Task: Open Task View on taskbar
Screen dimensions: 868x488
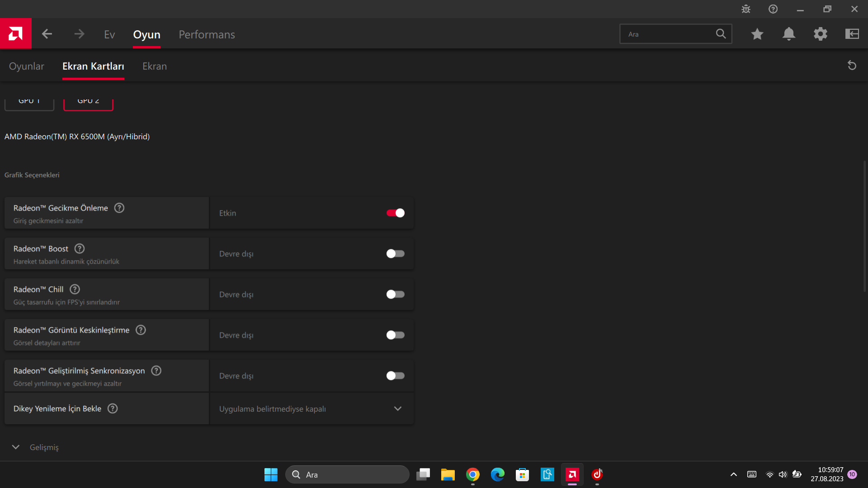Action: point(423,474)
